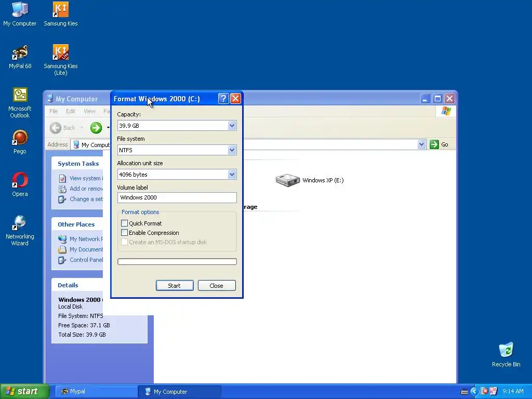
Task: Select the Microsoft Outlook desktop icon
Action: pos(20,102)
